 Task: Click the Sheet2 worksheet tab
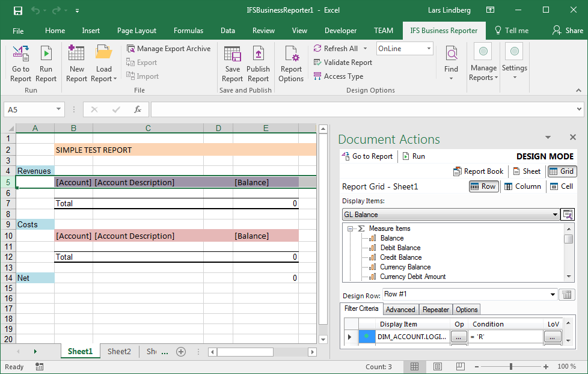pos(119,352)
